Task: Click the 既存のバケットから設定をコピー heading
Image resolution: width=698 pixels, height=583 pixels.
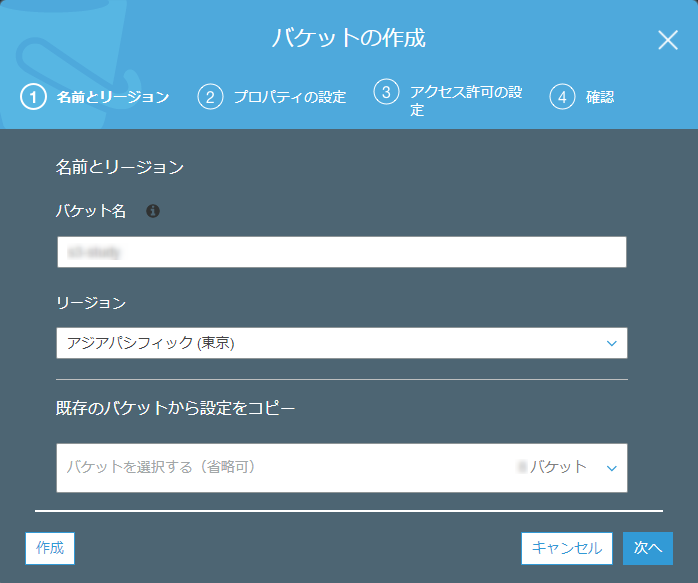Action: tap(176, 407)
